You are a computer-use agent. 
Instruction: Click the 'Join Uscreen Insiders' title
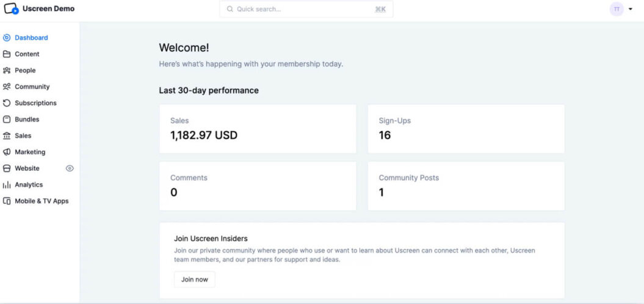[x=211, y=239]
